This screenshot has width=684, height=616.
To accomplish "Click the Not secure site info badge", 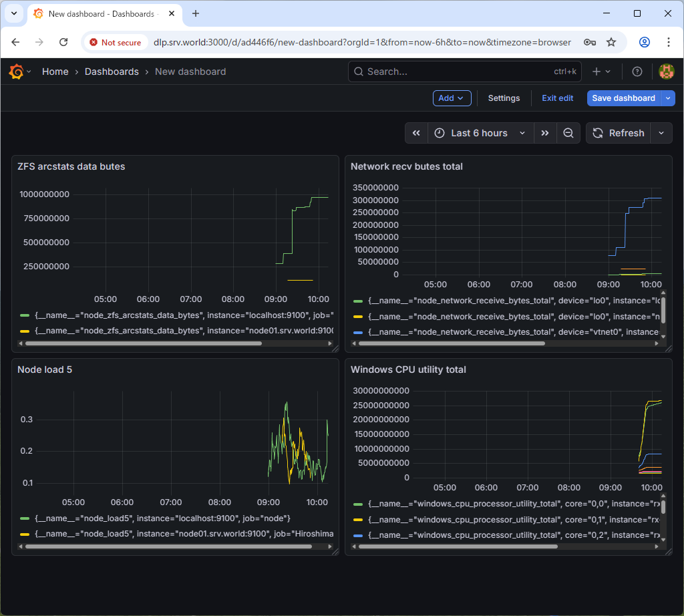I will [x=116, y=42].
